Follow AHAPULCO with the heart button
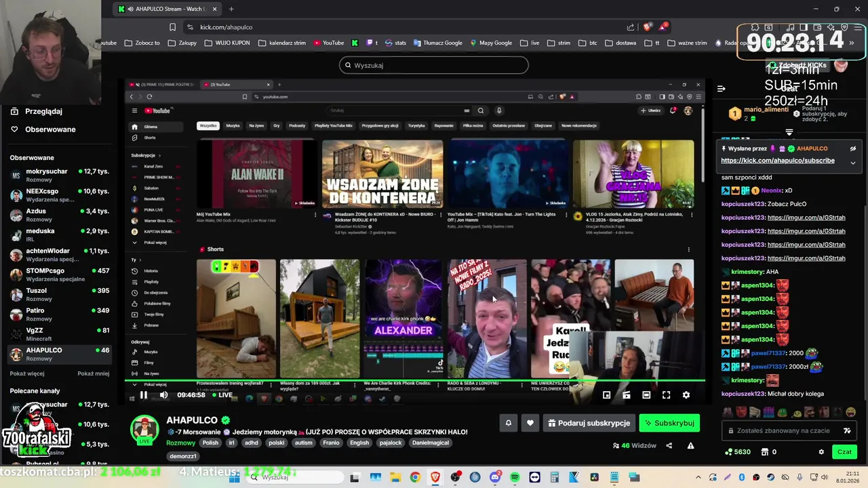Viewport: 868px width, 488px height. click(530, 423)
